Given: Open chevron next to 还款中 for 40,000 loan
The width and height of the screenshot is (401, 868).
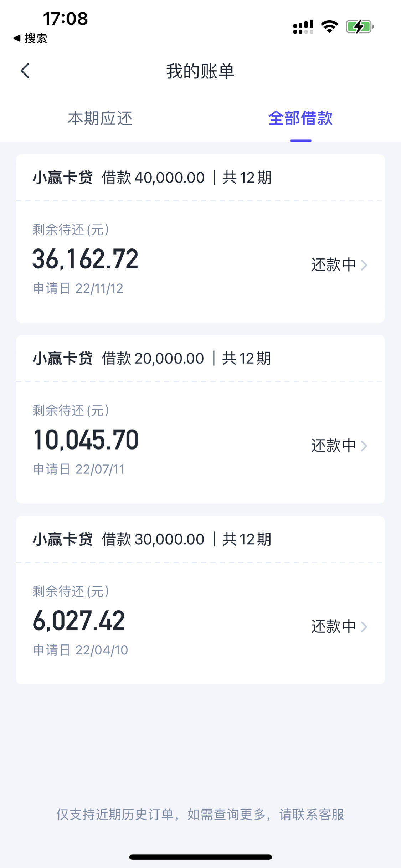Looking at the screenshot, I should (x=364, y=265).
